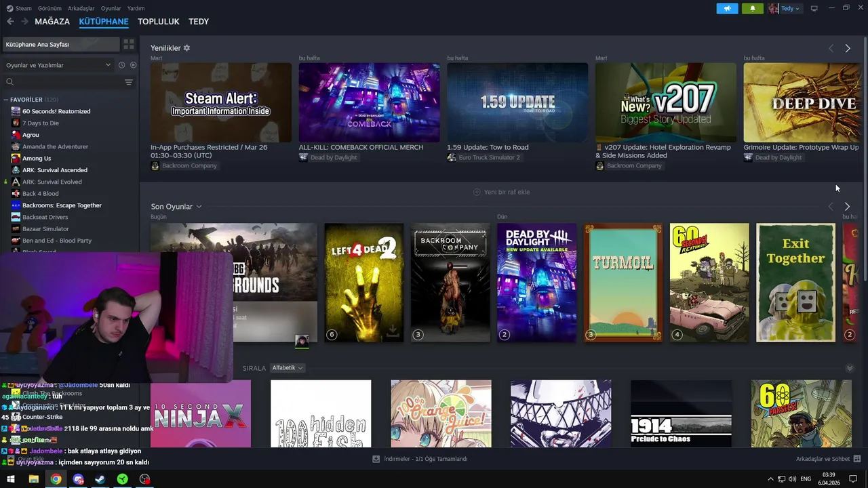
Task: Sort library by recent activity clock icon
Action: click(122, 65)
